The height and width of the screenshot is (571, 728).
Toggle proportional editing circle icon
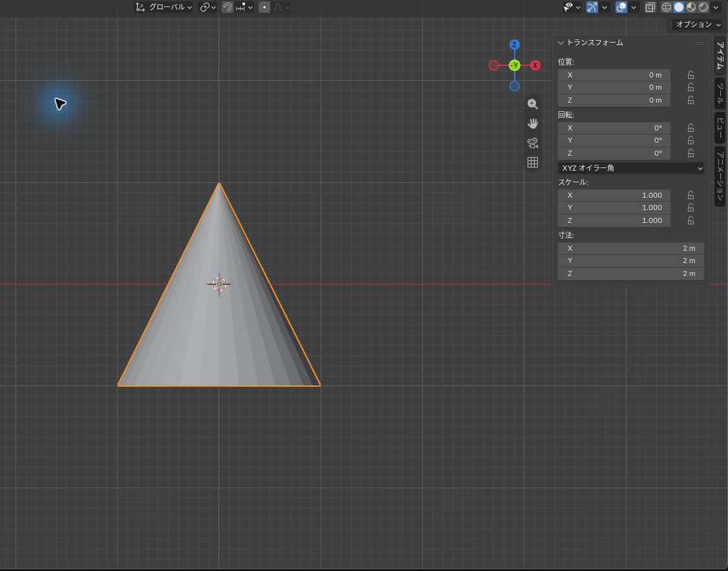point(264,7)
